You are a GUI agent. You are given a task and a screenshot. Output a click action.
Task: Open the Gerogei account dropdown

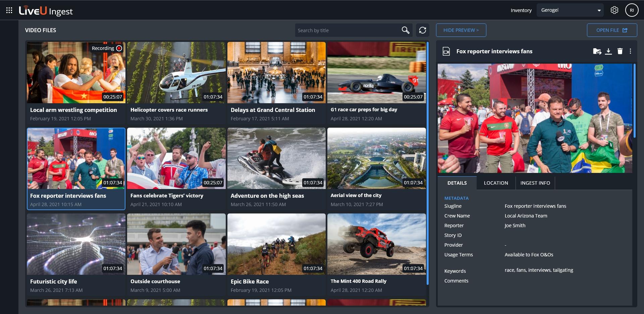tap(570, 10)
